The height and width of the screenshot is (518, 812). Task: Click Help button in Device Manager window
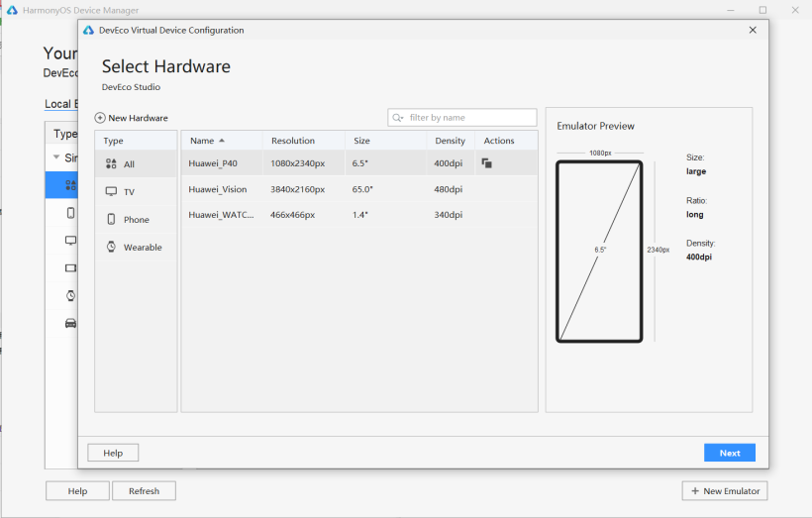click(x=77, y=491)
